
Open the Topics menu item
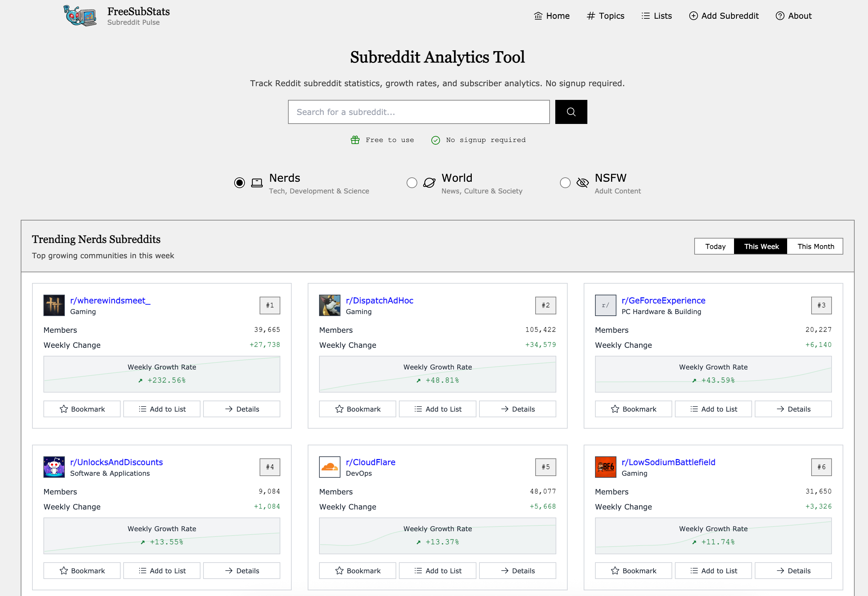click(605, 16)
